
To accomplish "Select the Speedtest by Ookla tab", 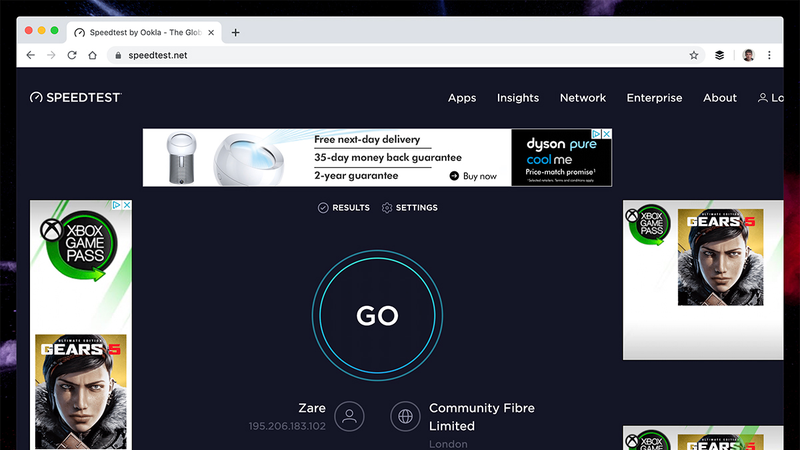I will point(145,33).
